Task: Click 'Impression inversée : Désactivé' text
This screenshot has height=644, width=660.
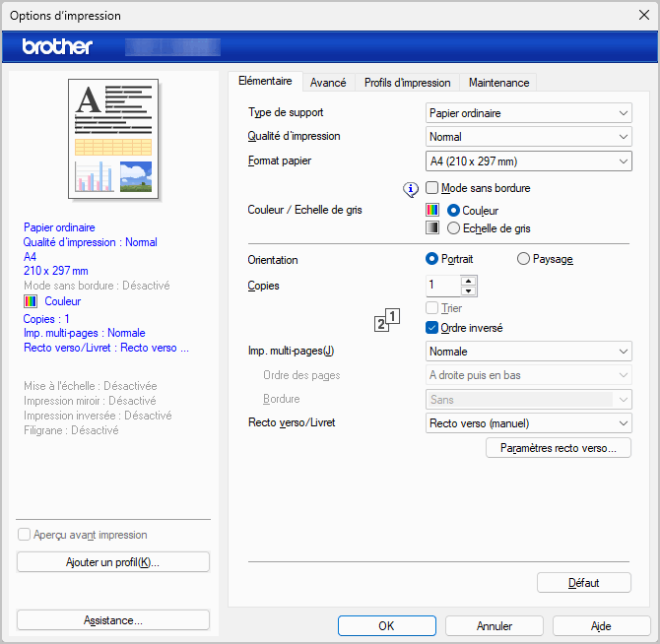Action: pos(98,416)
